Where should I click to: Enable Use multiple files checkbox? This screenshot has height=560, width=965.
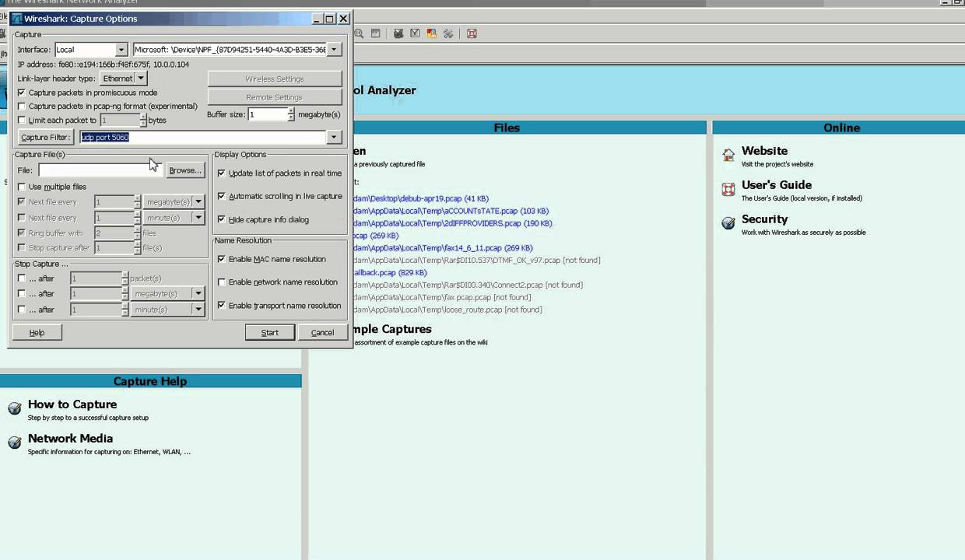point(22,187)
